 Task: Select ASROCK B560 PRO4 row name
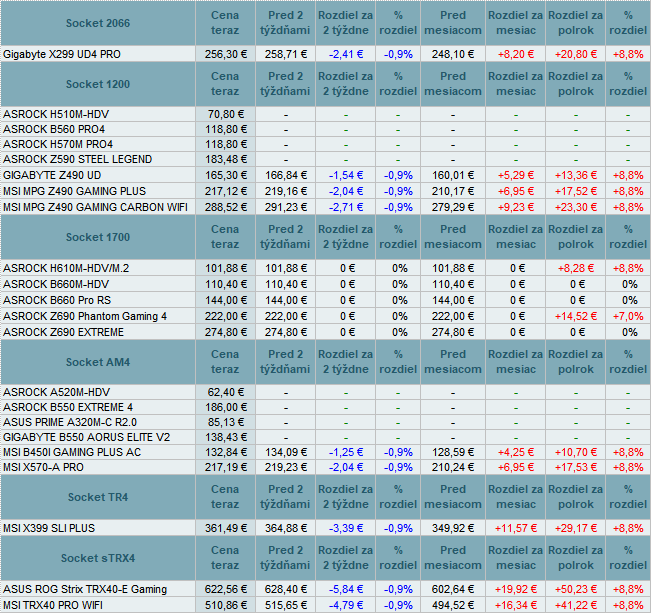(54, 130)
